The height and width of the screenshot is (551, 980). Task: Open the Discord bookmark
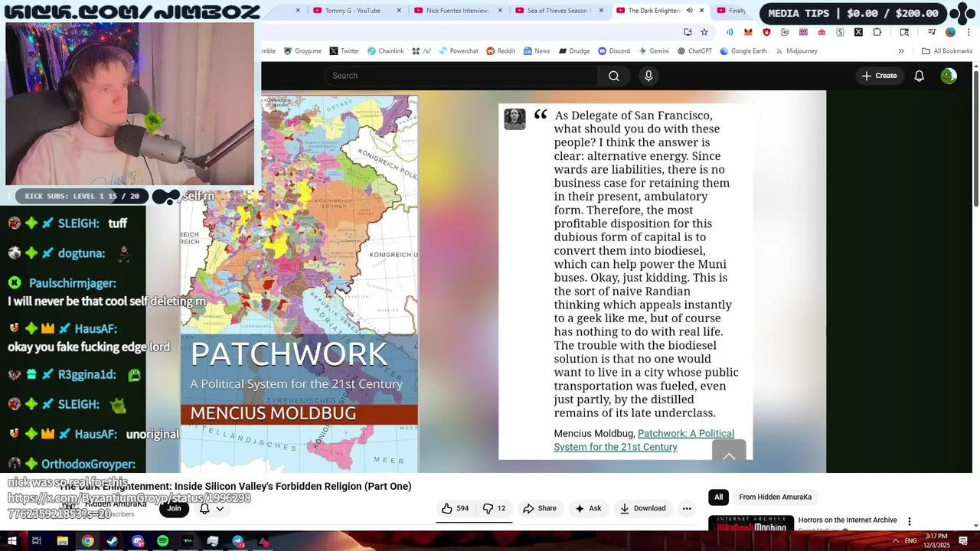coord(614,51)
